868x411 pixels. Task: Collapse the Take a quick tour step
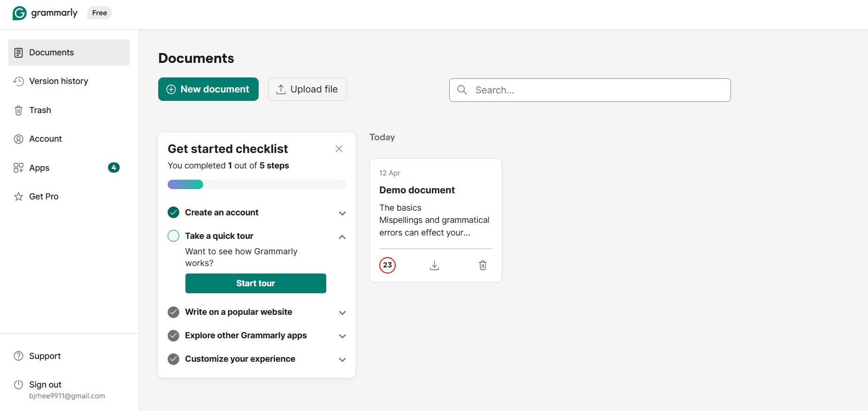tap(342, 237)
